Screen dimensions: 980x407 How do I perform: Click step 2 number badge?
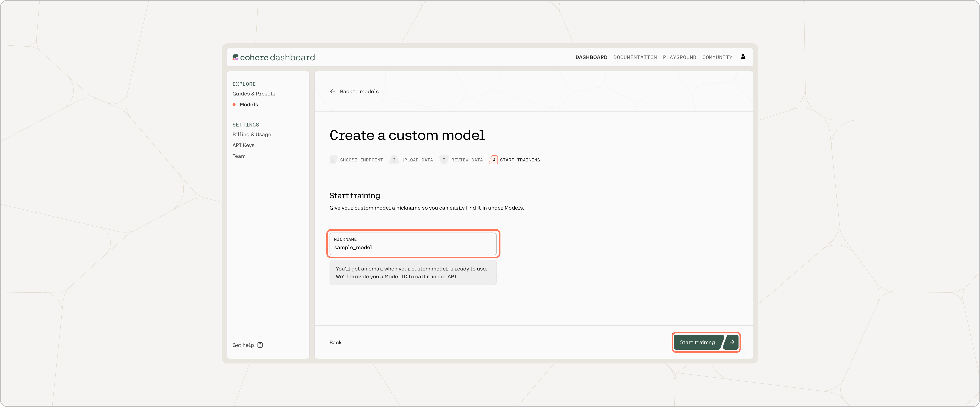(x=394, y=160)
